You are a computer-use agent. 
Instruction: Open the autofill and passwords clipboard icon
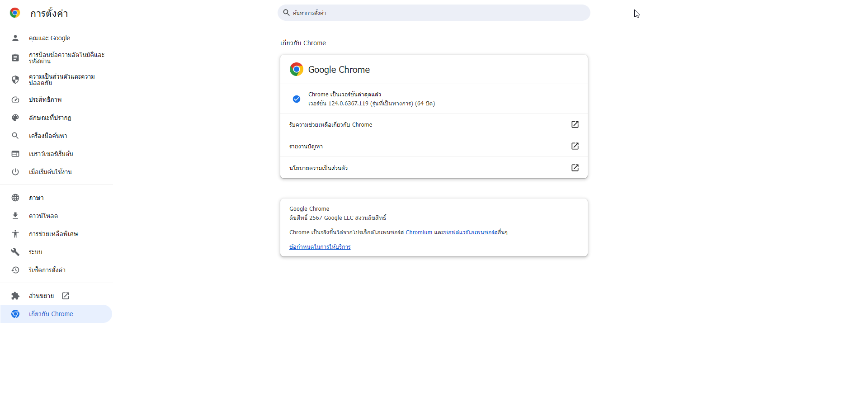(x=15, y=58)
